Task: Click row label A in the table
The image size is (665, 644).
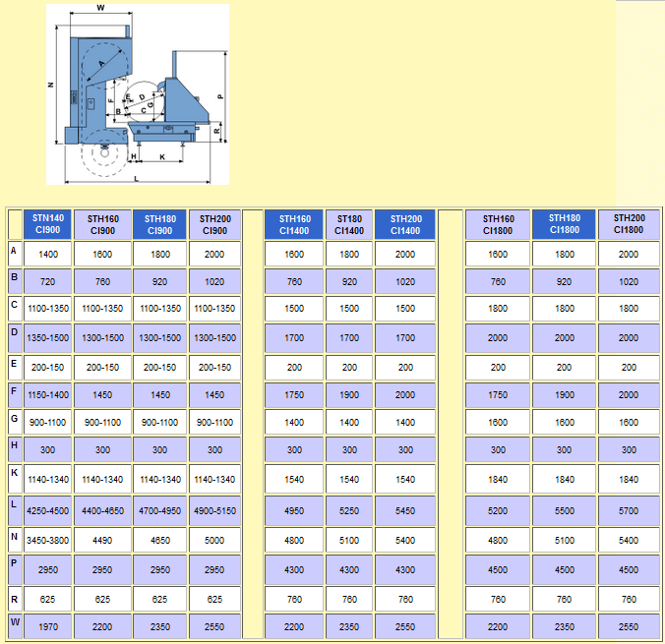Action: coord(14,253)
